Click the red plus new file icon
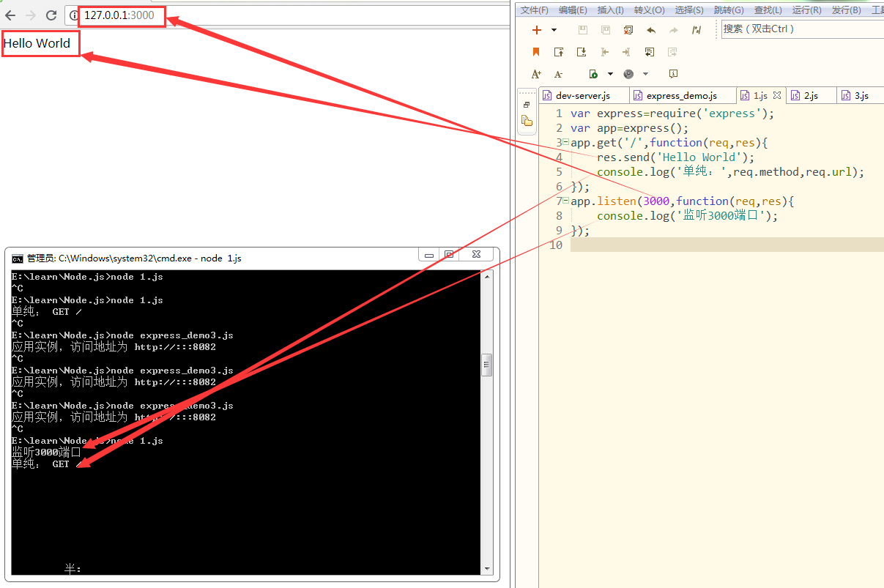Image resolution: width=884 pixels, height=588 pixels. tap(537, 30)
